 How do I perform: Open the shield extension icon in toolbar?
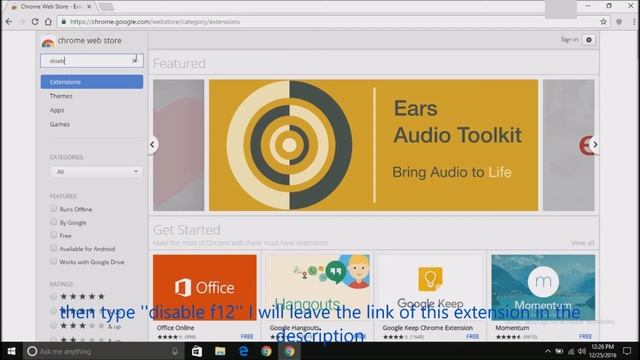619,22
